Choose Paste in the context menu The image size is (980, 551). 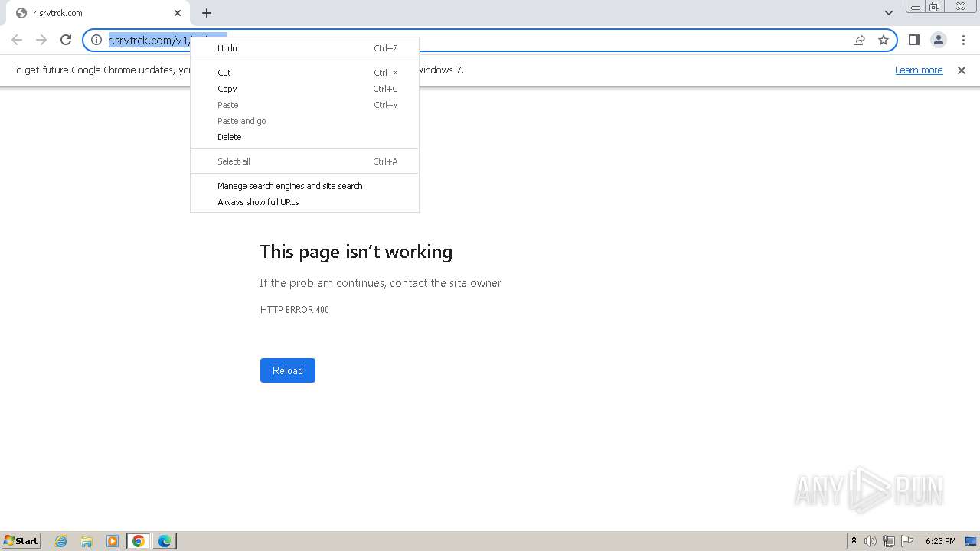pyautogui.click(x=304, y=105)
